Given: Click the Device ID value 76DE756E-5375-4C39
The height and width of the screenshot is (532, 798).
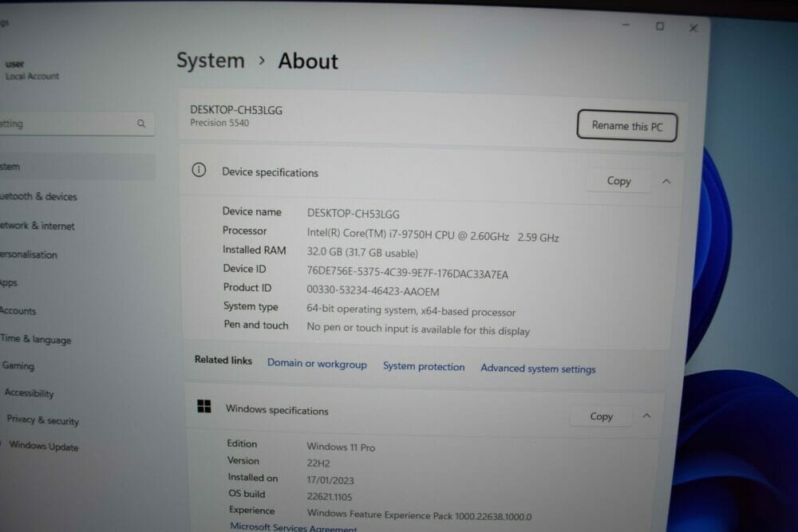Looking at the screenshot, I should point(407,273).
